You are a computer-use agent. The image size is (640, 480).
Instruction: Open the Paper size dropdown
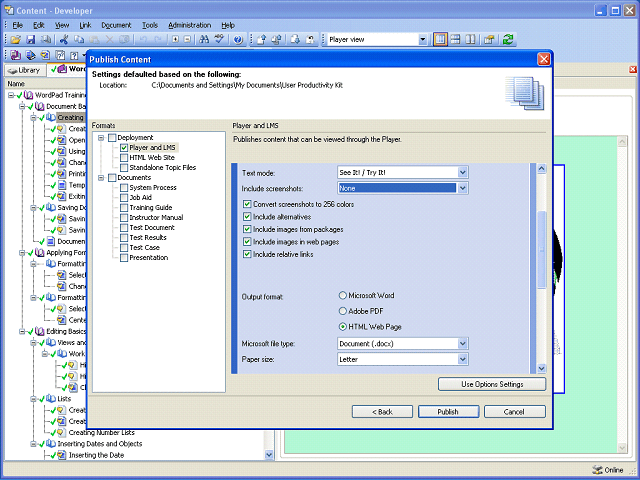(462, 359)
